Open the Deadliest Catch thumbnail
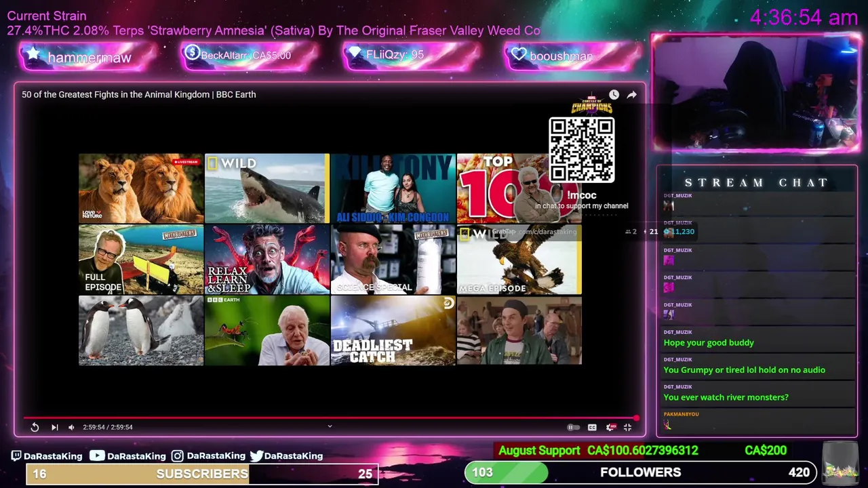Screen dimensions: 868x488 tap(393, 331)
